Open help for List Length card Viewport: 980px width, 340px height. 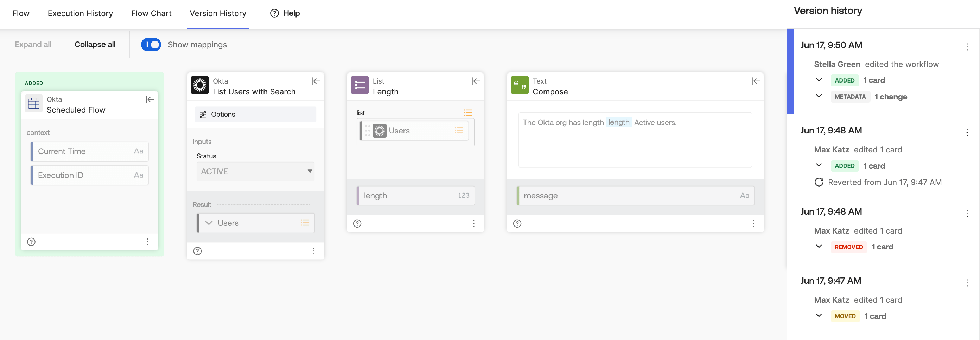click(x=357, y=223)
